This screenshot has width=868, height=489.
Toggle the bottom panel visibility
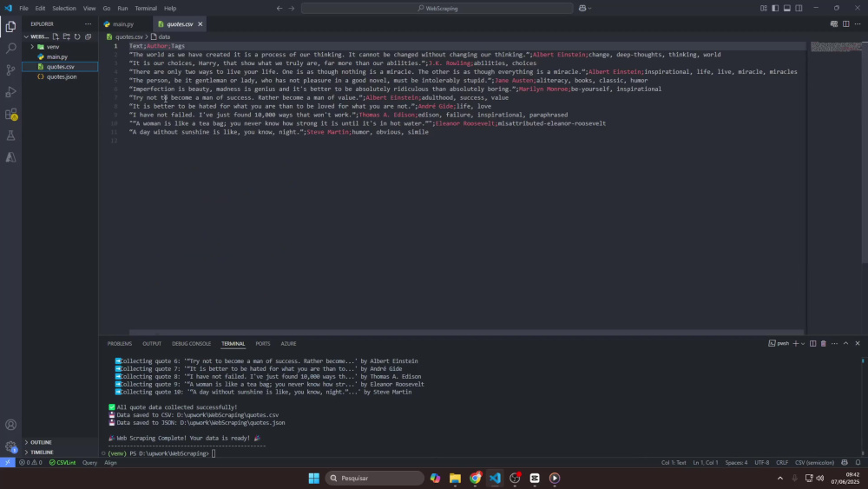pyautogui.click(x=786, y=9)
